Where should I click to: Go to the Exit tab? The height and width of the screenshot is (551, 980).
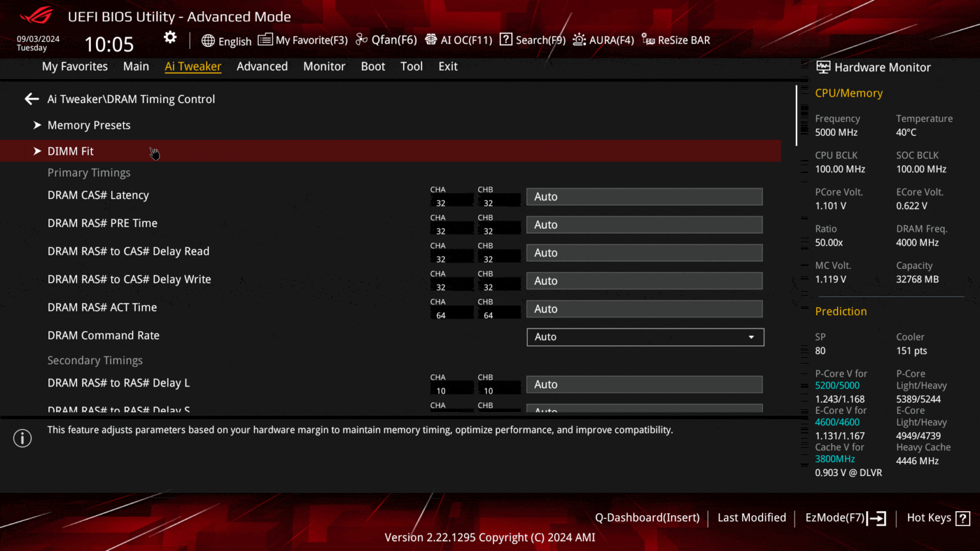pyautogui.click(x=448, y=67)
